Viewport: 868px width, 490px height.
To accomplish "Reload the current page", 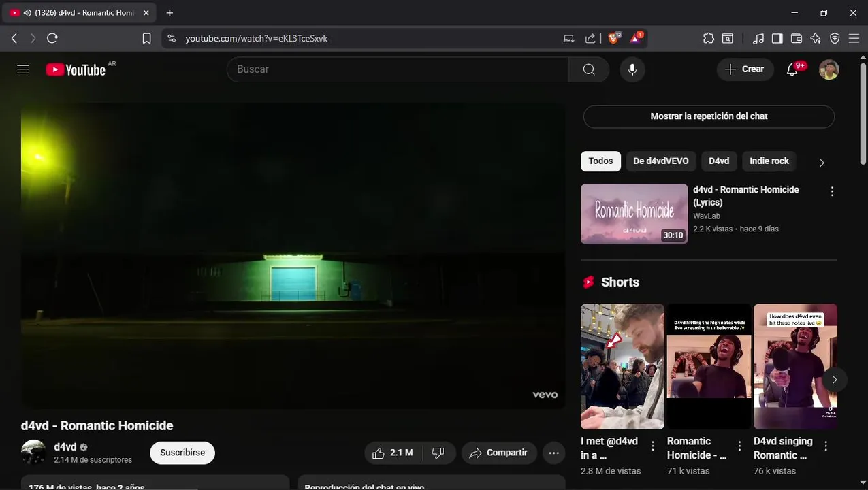I will [x=52, y=39].
